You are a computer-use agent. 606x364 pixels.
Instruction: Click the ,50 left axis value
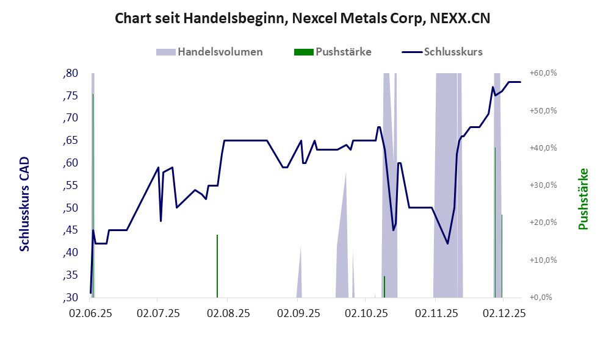(71, 208)
